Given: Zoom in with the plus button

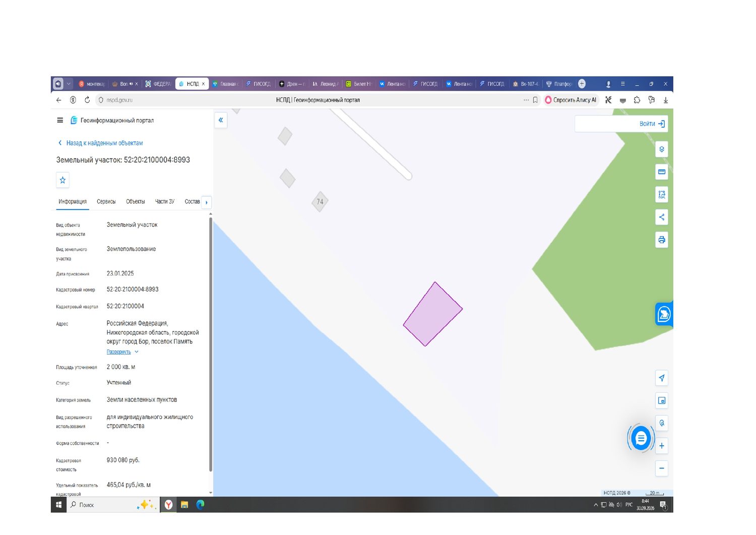Looking at the screenshot, I should point(662,446).
